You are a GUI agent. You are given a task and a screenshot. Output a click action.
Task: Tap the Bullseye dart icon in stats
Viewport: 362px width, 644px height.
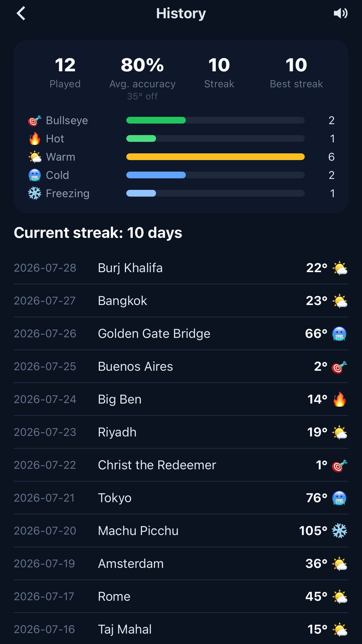pos(35,120)
